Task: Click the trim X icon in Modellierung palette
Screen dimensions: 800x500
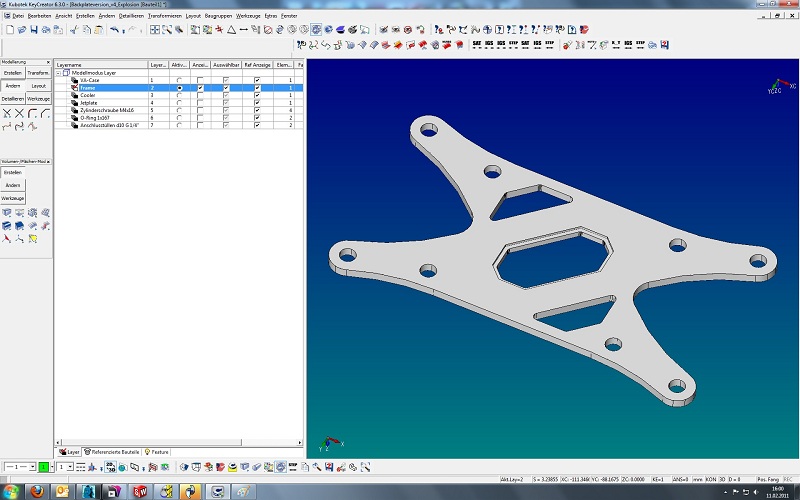Action: (x=7, y=113)
